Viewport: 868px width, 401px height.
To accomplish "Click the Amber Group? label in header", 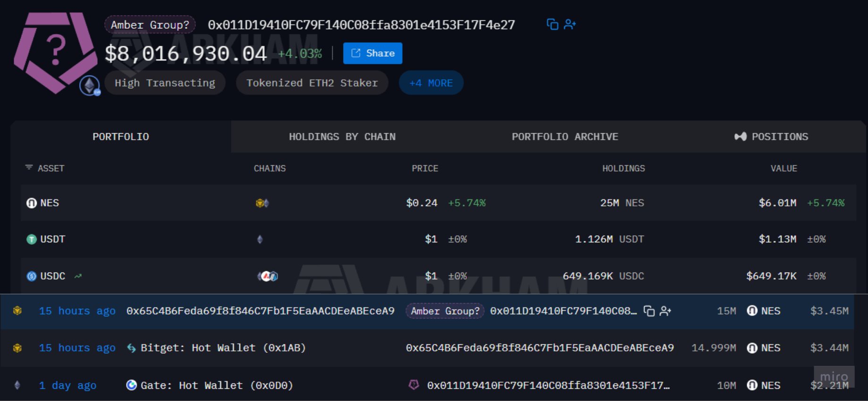I will tap(150, 25).
